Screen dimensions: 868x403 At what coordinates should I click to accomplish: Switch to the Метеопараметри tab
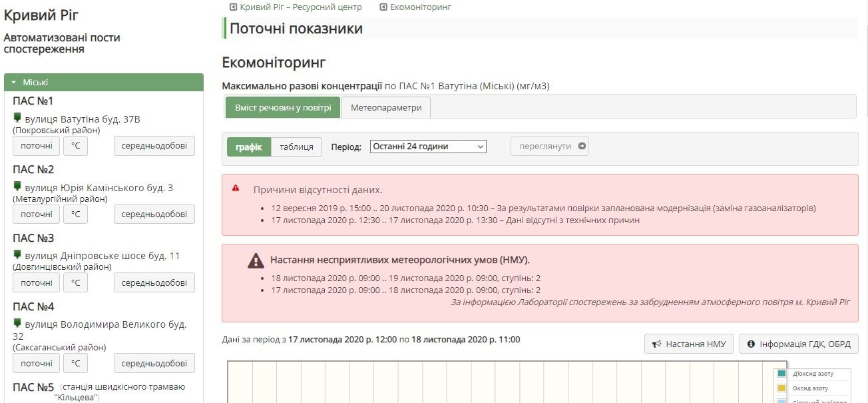point(386,107)
